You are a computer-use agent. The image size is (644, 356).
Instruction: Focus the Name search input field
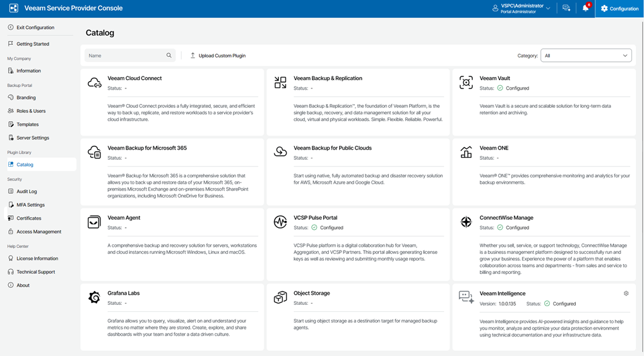(125, 56)
